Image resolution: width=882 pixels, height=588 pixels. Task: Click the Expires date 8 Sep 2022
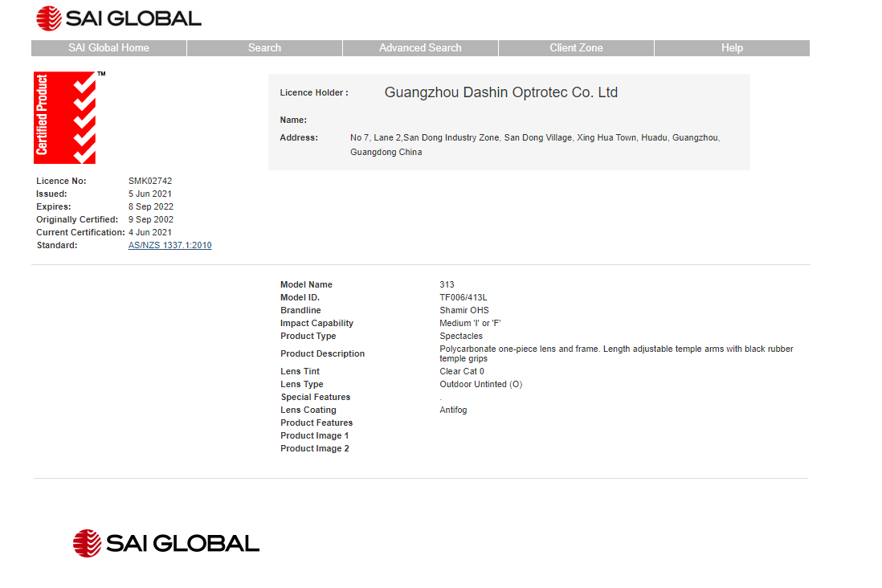[x=151, y=207]
